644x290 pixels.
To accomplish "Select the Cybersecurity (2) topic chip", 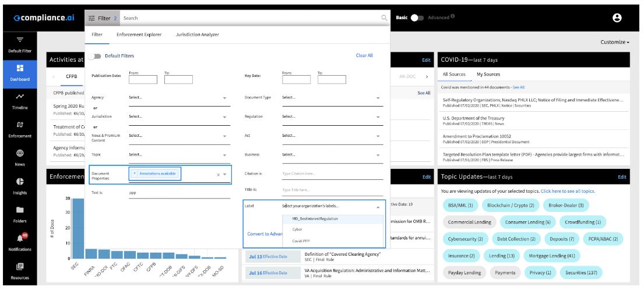I will click(x=465, y=239).
